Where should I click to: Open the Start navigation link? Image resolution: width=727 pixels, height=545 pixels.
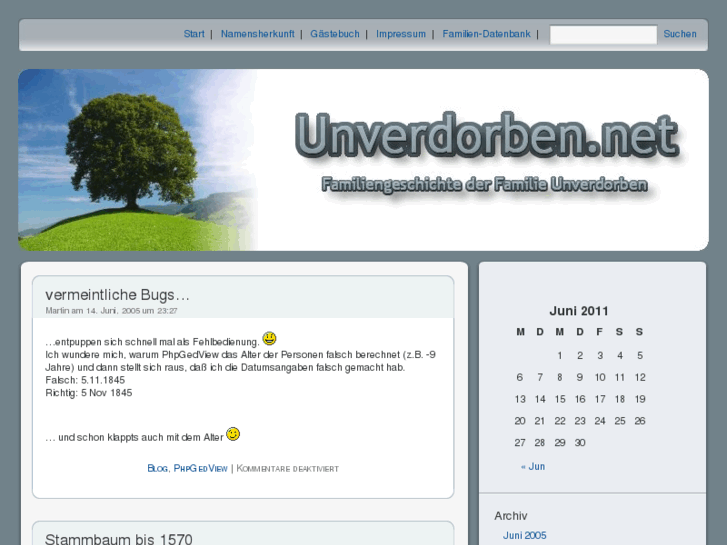click(194, 34)
